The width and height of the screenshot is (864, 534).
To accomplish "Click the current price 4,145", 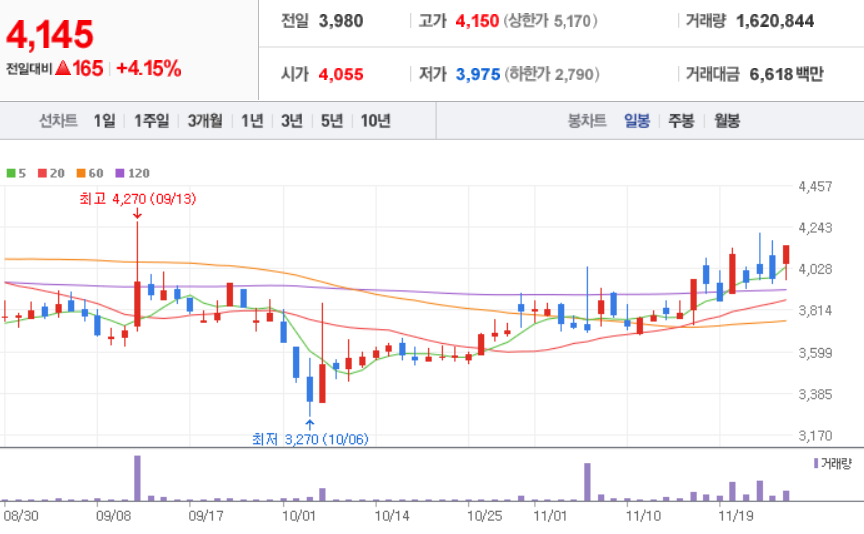I will [x=50, y=34].
